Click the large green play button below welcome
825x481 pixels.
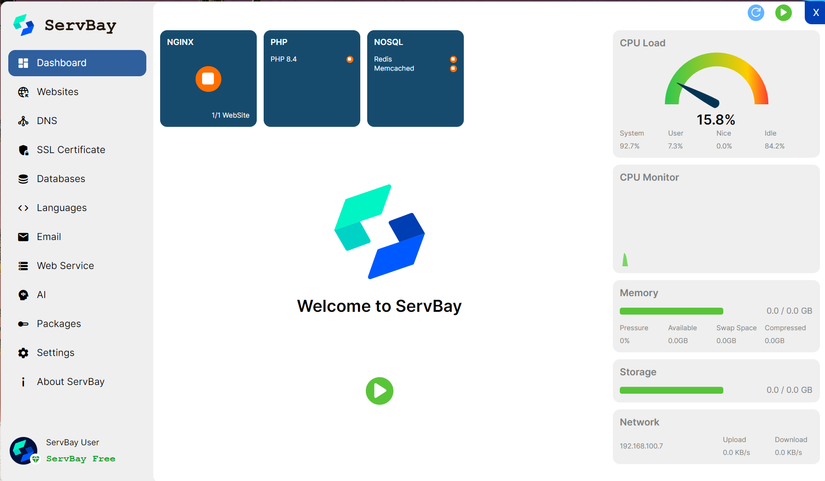pyautogui.click(x=379, y=391)
